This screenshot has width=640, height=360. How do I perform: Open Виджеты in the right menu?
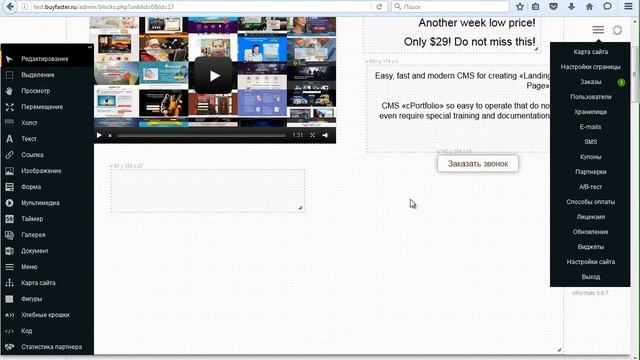point(590,247)
